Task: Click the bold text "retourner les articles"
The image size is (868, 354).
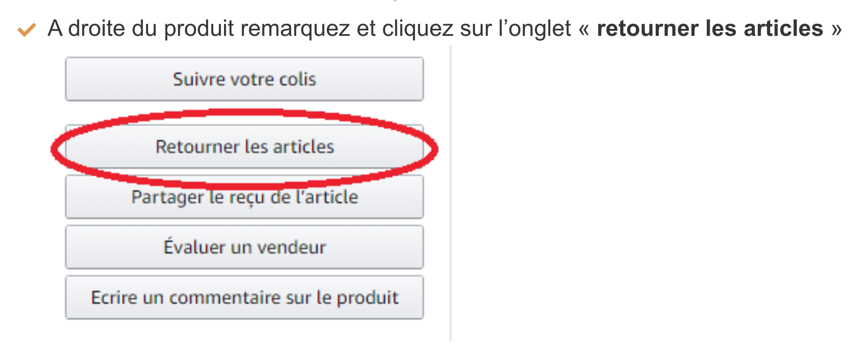Action: (x=710, y=28)
